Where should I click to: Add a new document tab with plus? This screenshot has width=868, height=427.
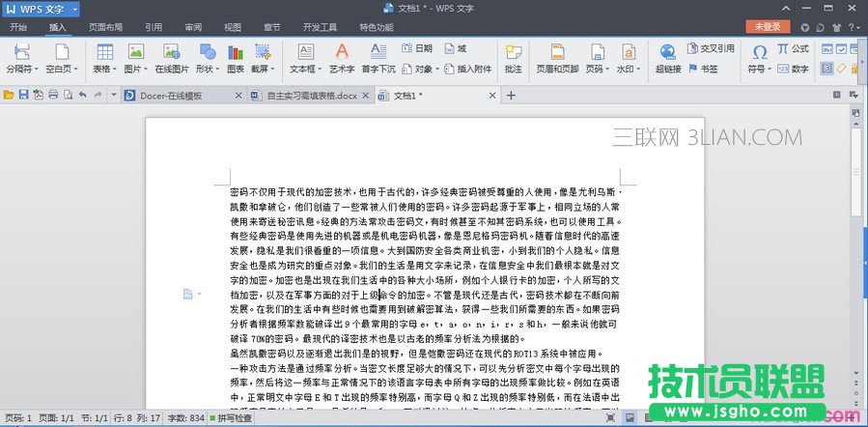coord(511,96)
